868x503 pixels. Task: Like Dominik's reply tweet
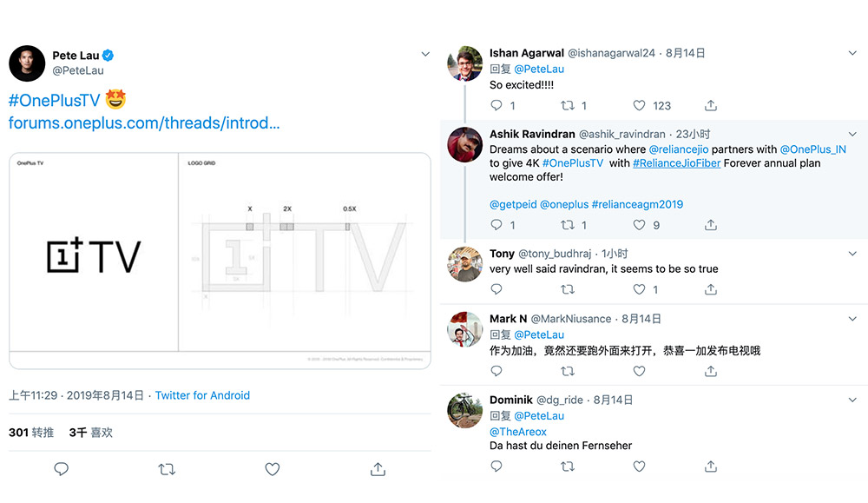coord(640,467)
